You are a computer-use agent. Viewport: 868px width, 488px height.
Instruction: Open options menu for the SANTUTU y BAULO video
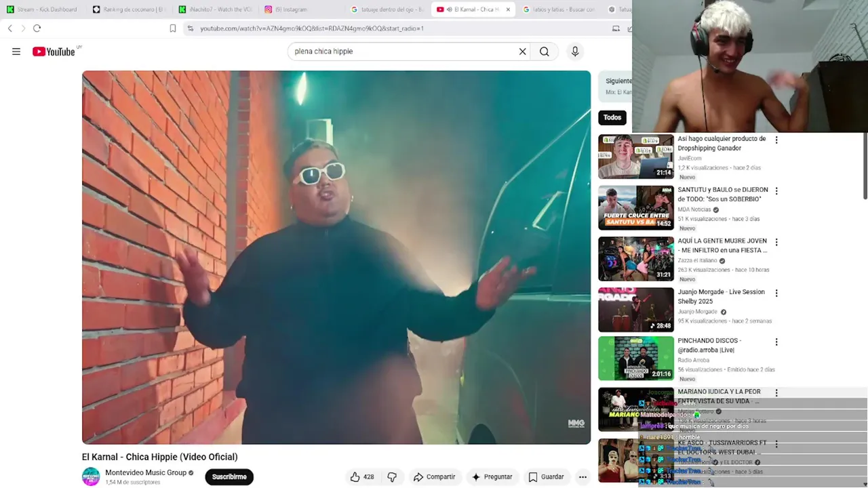point(776,191)
